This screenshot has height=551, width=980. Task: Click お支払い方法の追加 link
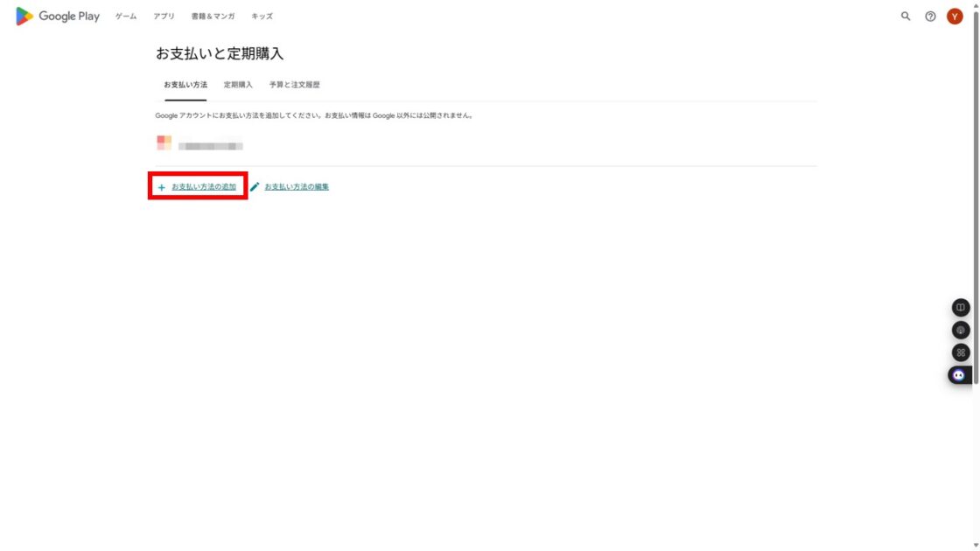tap(204, 187)
